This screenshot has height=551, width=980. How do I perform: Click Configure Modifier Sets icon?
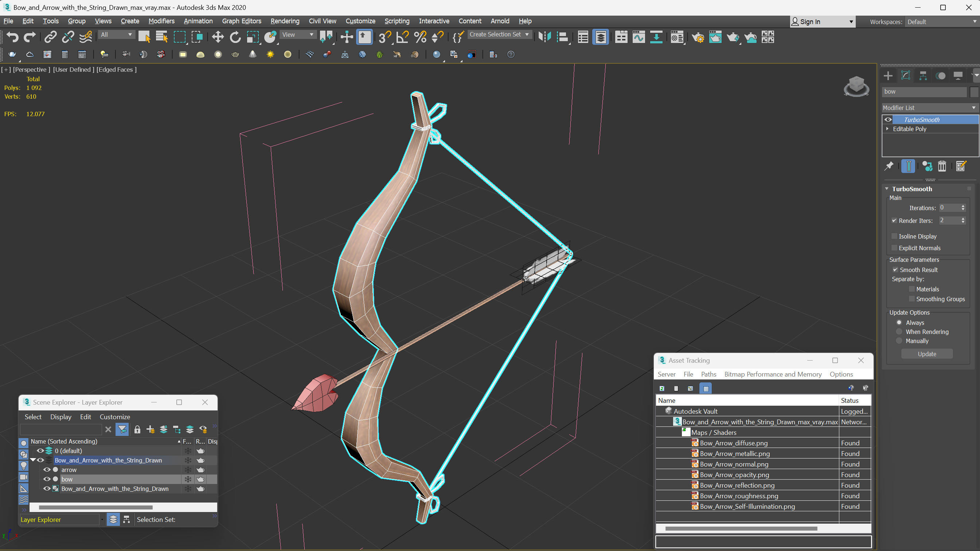[961, 166]
